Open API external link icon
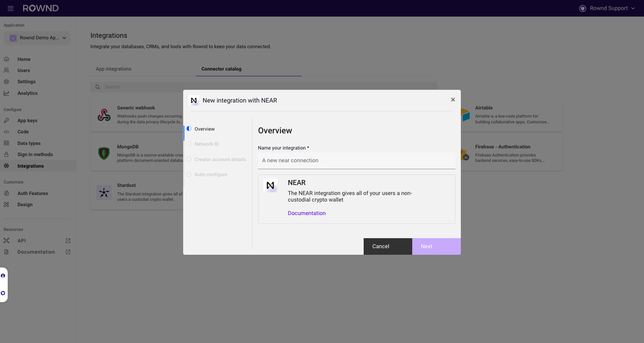 pyautogui.click(x=68, y=240)
